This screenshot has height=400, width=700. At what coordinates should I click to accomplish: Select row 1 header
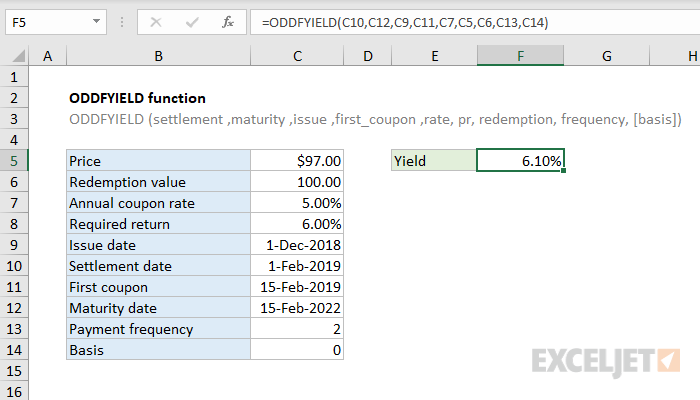[x=14, y=77]
